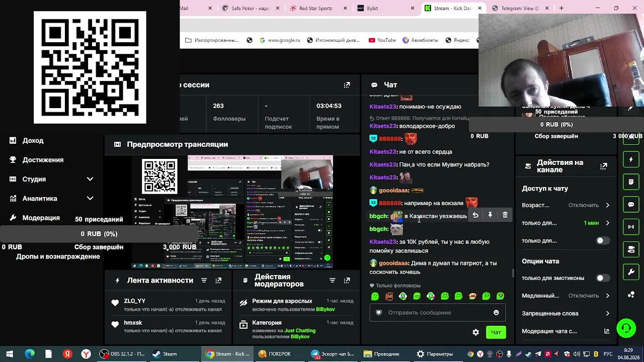Click BiBykov username in Режим для взрослых entry
This screenshot has width=644, height=362.
[325, 309]
